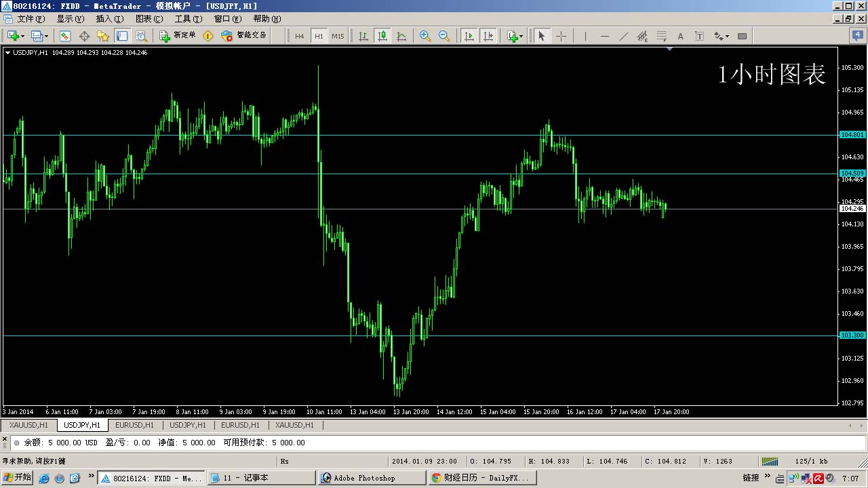868x488 pixels.
Task: Switch chart to candlestick display
Action: (x=382, y=36)
